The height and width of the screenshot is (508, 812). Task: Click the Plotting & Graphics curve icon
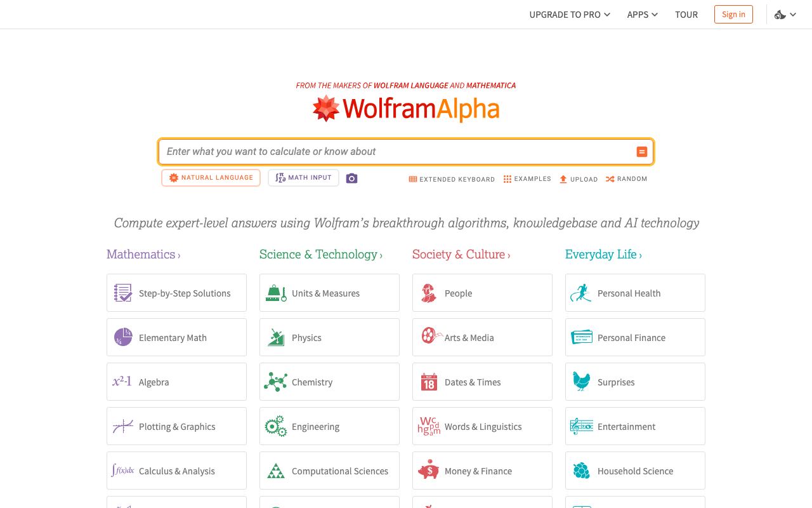(x=123, y=426)
